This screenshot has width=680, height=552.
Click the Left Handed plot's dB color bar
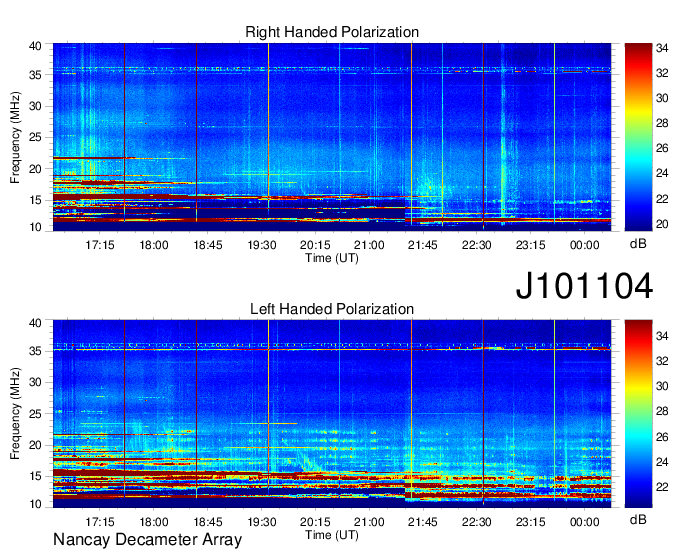click(x=638, y=414)
